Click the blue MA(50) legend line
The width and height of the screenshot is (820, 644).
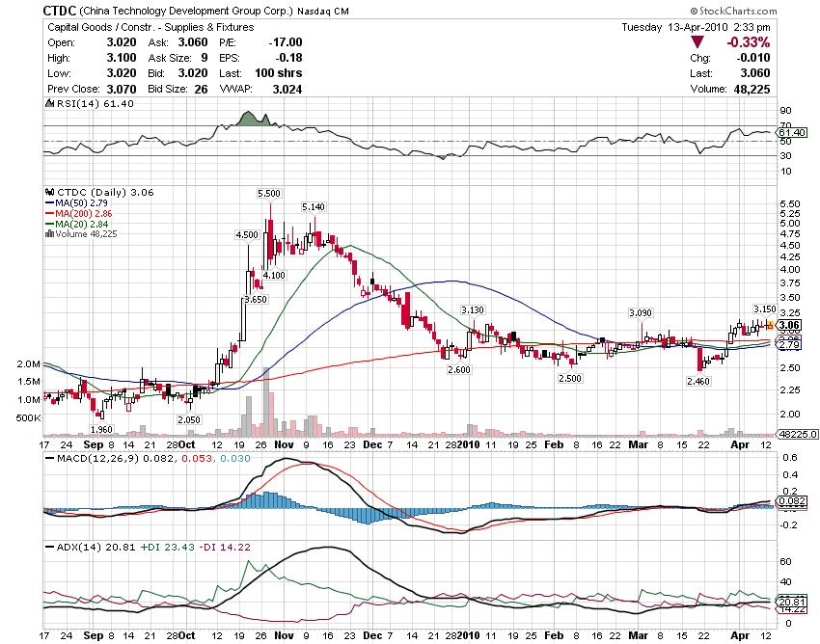(49, 202)
